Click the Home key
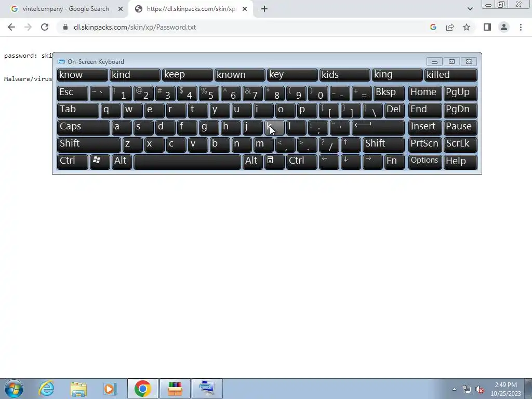 point(425,93)
